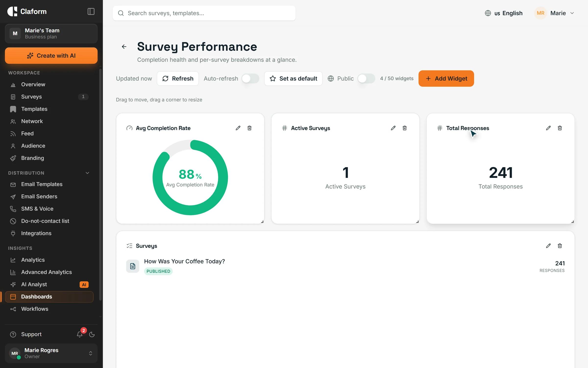
Task: Delete the Avg Completion Rate widget
Action: tap(249, 128)
